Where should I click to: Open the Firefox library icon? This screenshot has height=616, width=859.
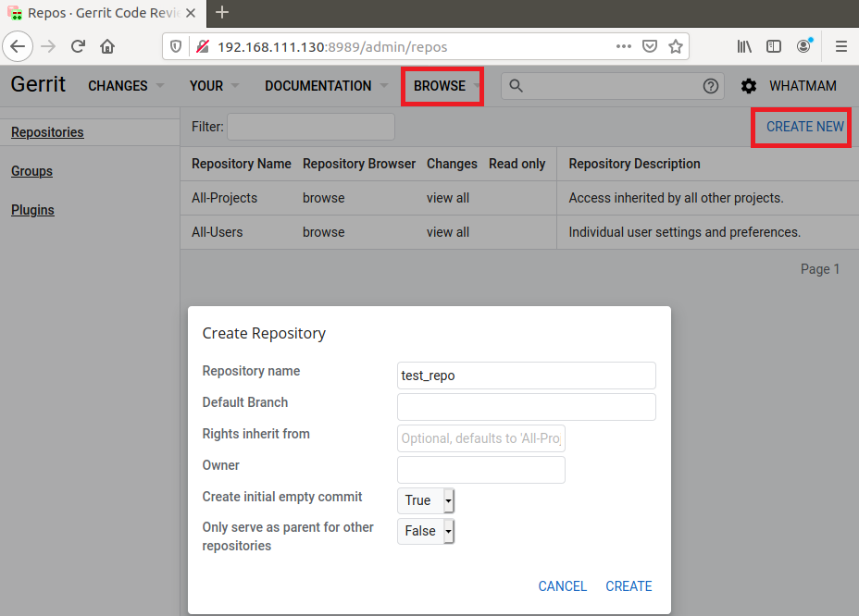(x=744, y=46)
